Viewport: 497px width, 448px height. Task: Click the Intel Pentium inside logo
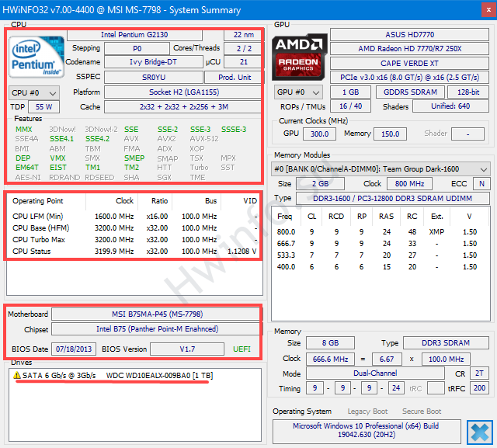pos(35,56)
